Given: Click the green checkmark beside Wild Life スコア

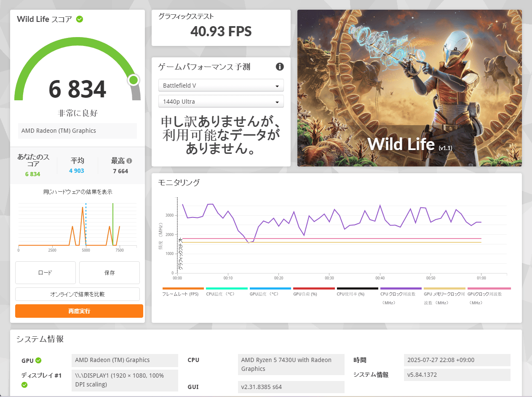Looking at the screenshot, I should [x=79, y=19].
